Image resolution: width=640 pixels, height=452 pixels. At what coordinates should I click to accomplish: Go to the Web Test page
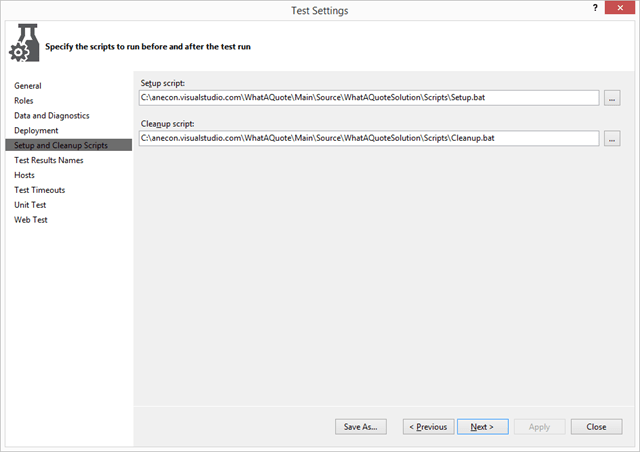tap(31, 220)
